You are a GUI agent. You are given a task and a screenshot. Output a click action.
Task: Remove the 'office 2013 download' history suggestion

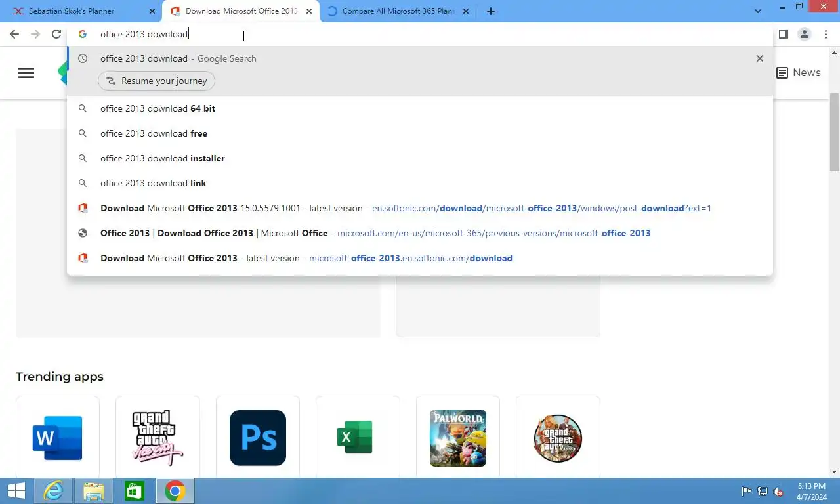pos(760,58)
